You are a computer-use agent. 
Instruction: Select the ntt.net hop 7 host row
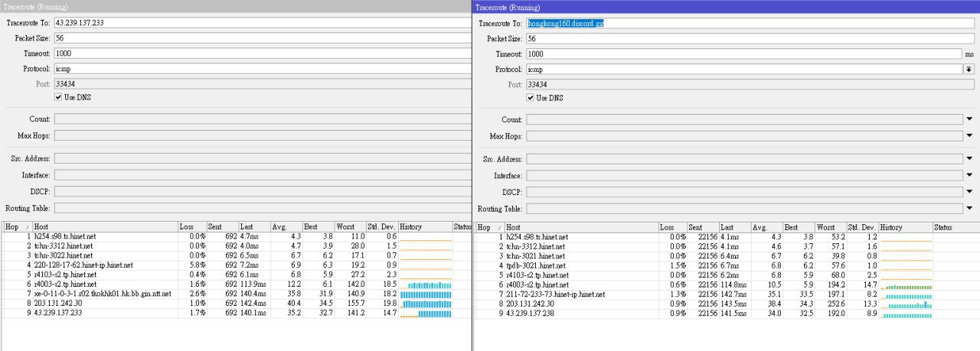(x=237, y=294)
